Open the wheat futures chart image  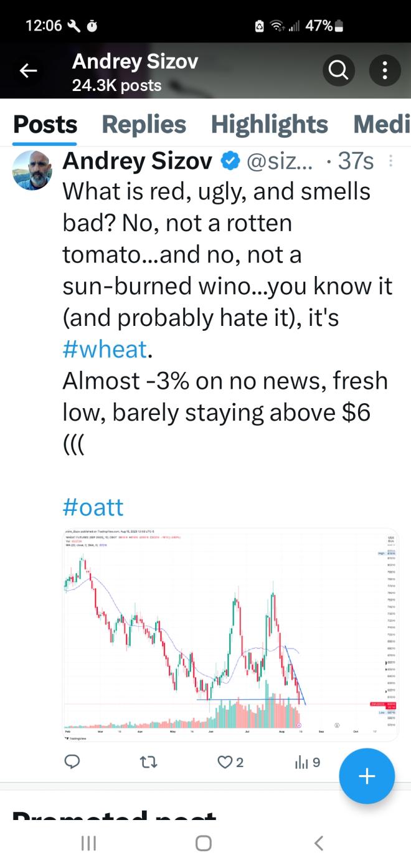pyautogui.click(x=230, y=634)
